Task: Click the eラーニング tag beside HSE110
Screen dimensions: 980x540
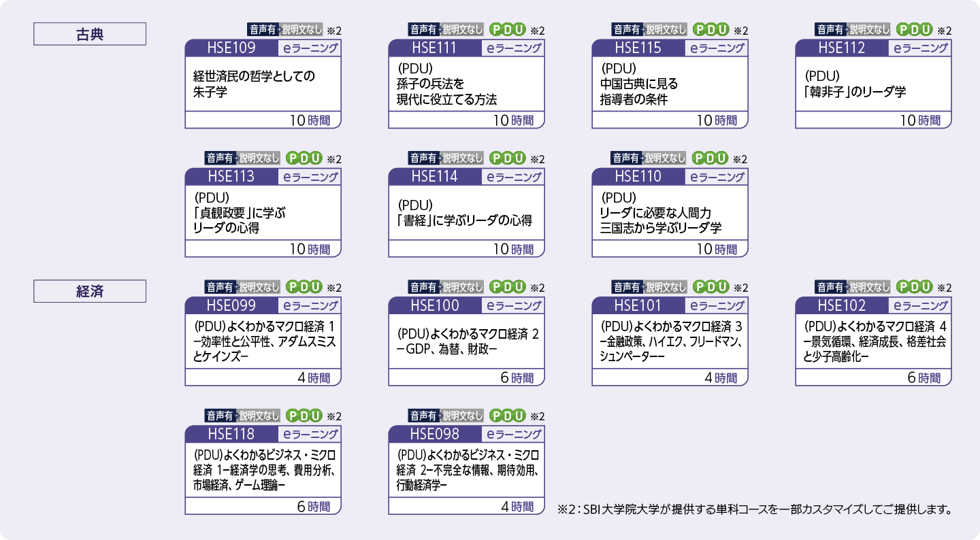Action: pyautogui.click(x=717, y=177)
